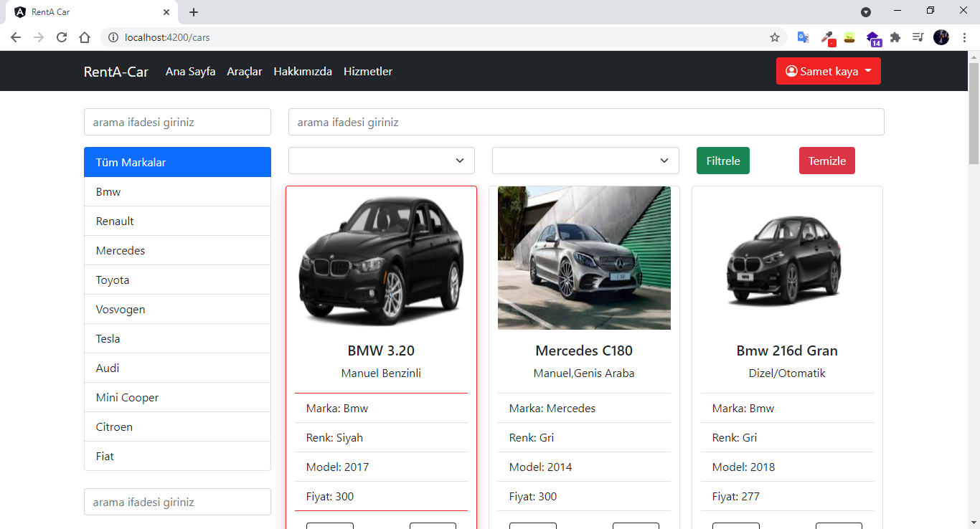980x529 pixels.
Task: Open Chrome's three-dot menu
Action: [x=964, y=37]
